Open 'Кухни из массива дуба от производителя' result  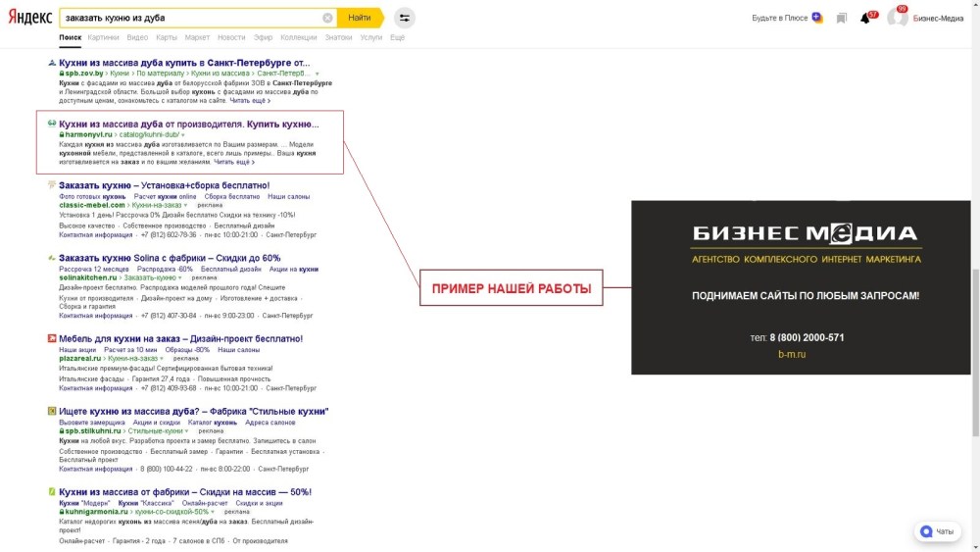point(189,124)
